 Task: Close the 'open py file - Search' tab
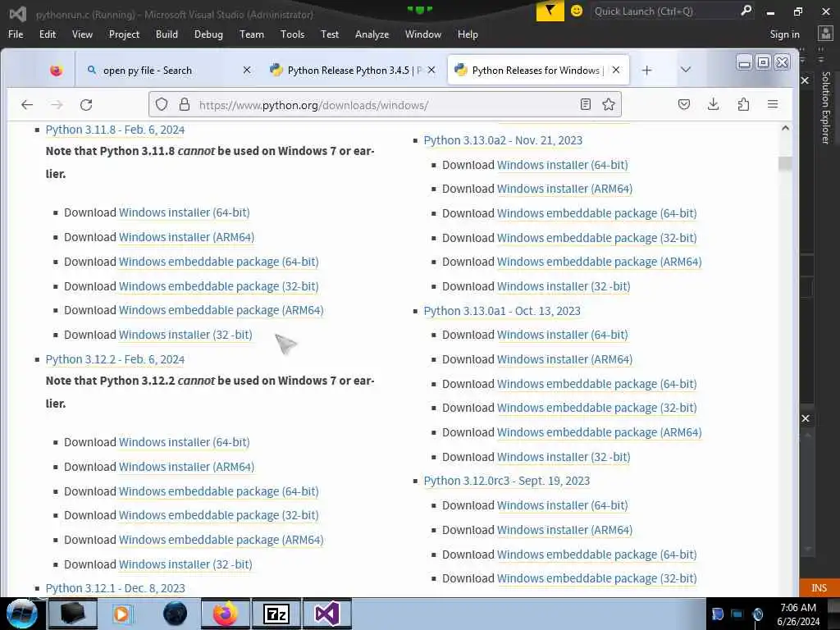247,71
